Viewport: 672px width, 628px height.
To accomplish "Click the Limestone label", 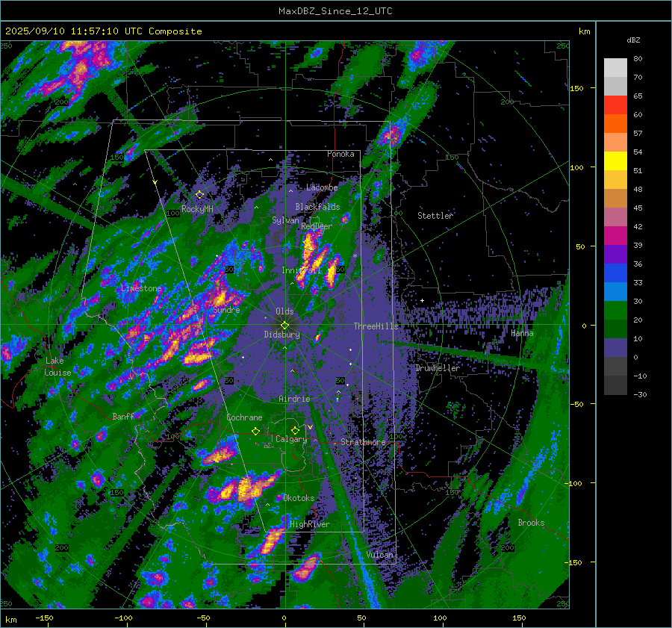I will [141, 288].
